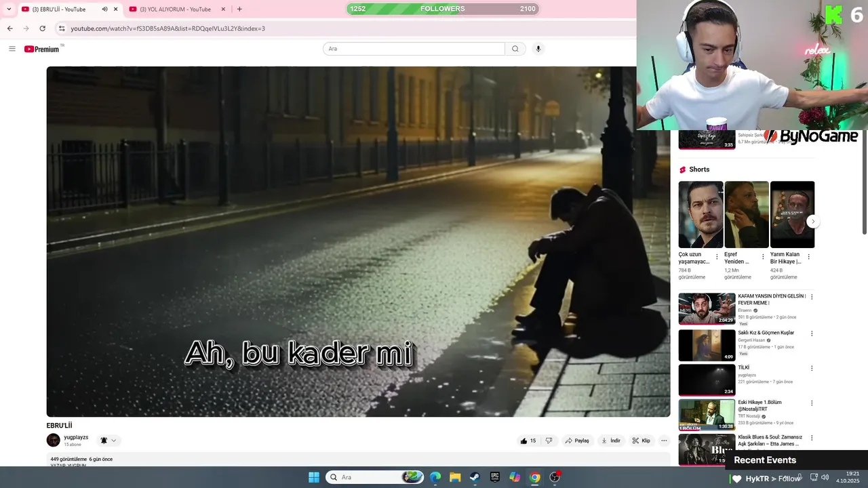Open more actions three-dot menu under video
Viewport: 868px width, 488px height.
[664, 441]
